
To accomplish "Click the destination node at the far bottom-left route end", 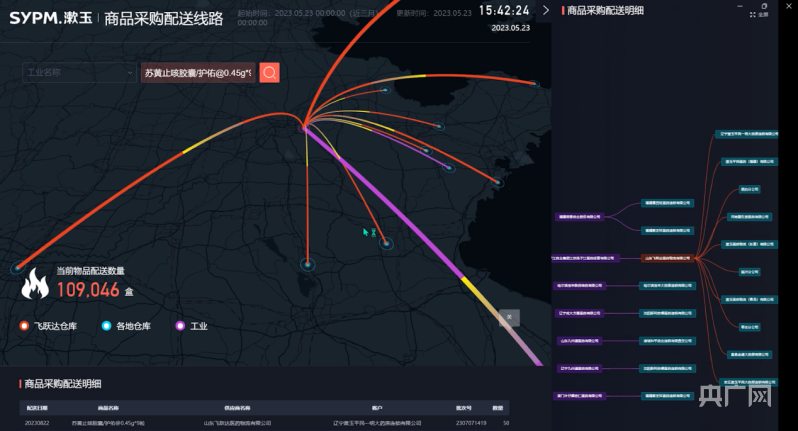I will (17, 268).
